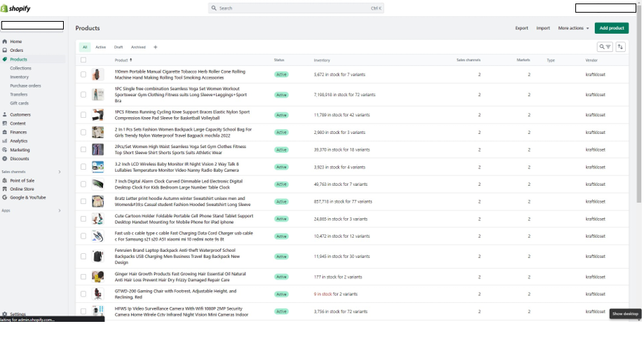This screenshot has width=644, height=352.
Task: Switch to the Draft tab
Action: pos(118,47)
